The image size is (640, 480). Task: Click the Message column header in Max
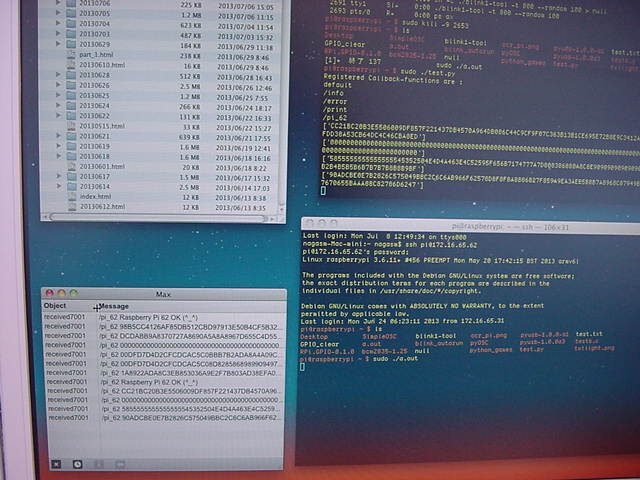click(x=114, y=306)
